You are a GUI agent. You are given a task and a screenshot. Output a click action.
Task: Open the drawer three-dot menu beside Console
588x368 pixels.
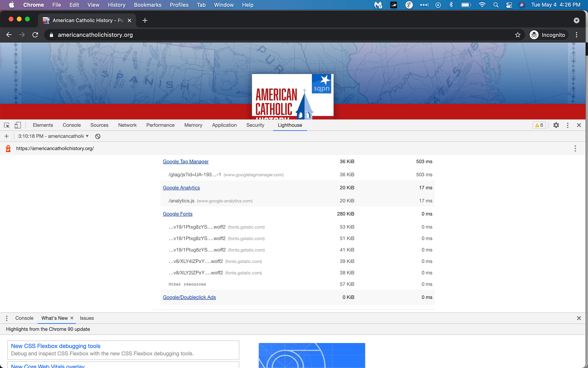tap(6, 318)
